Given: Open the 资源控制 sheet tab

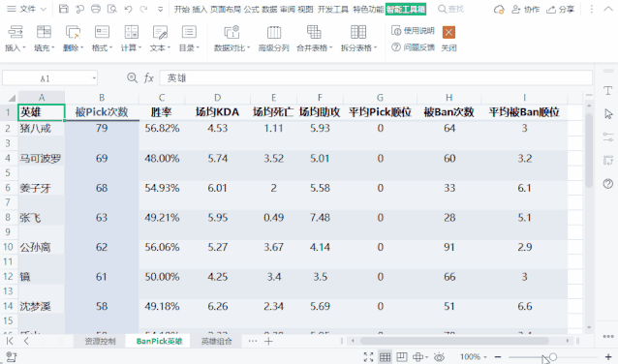Looking at the screenshot, I should point(100,341).
